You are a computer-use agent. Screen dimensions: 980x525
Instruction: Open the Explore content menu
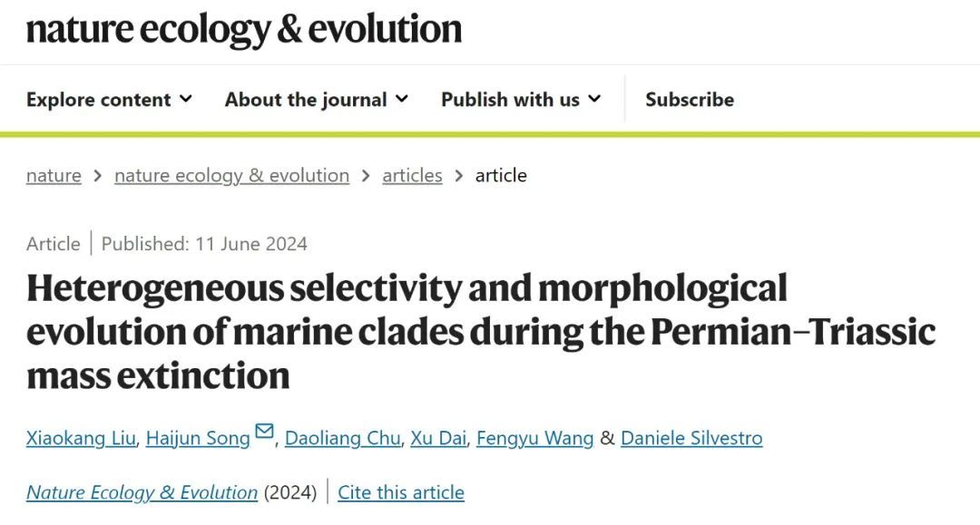(109, 99)
